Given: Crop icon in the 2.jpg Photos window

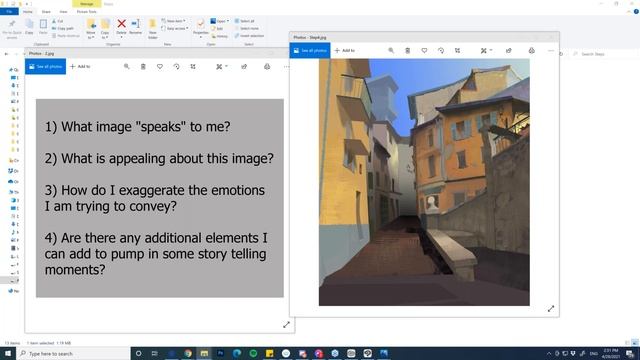Looking at the screenshot, I should 193,67.
